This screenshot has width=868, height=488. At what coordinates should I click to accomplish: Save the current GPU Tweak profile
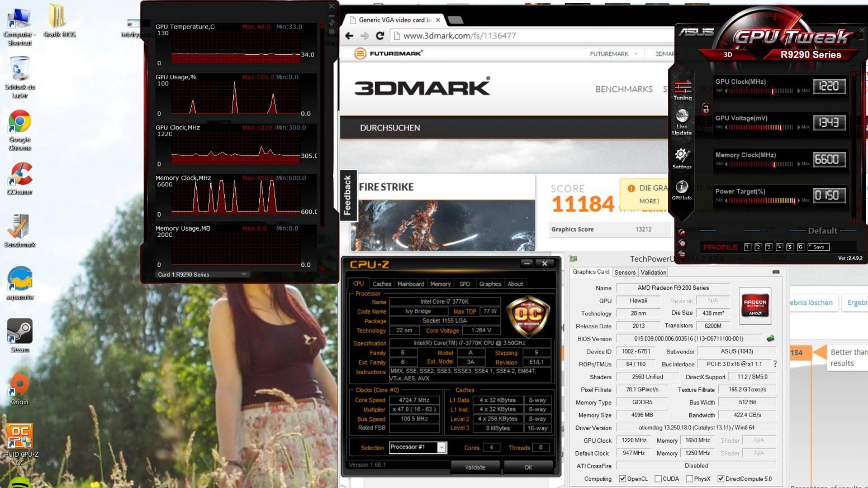(x=819, y=247)
